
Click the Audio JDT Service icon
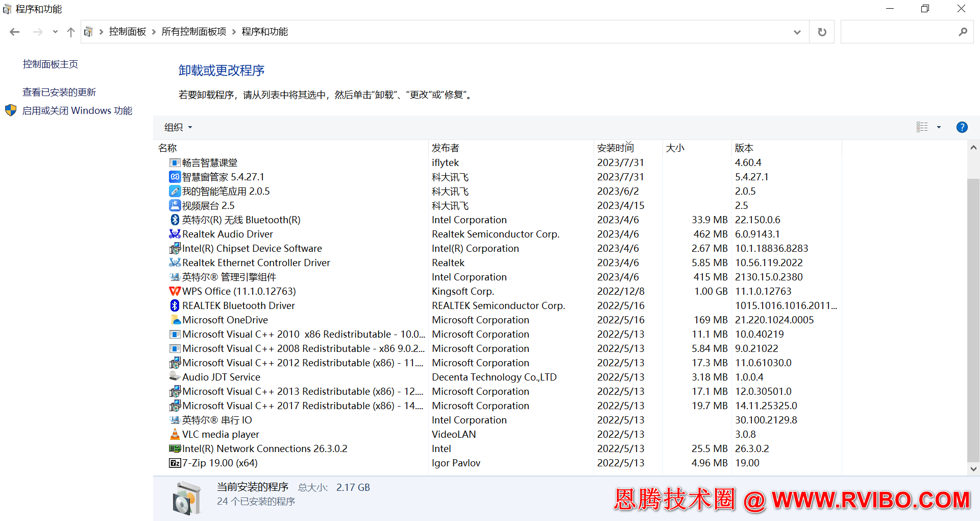175,377
